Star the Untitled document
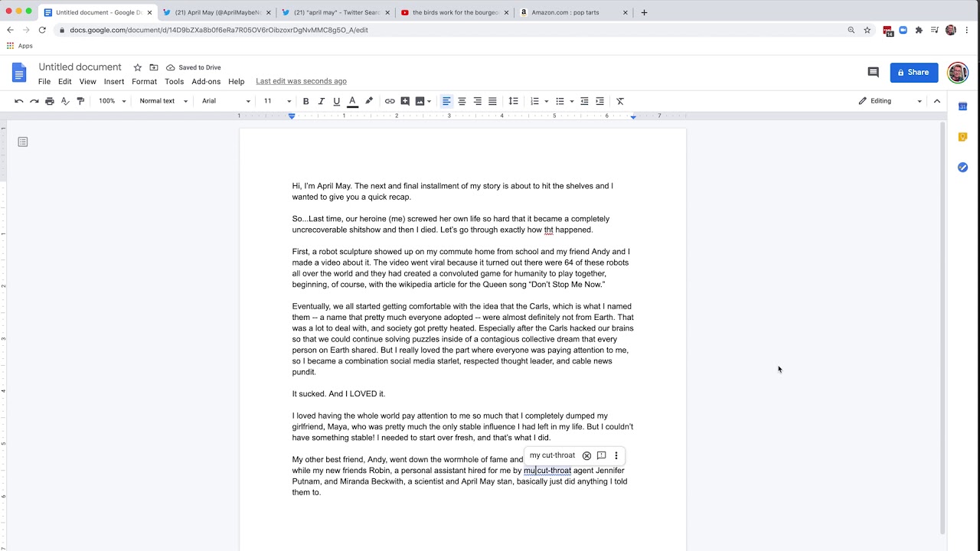 click(x=137, y=67)
